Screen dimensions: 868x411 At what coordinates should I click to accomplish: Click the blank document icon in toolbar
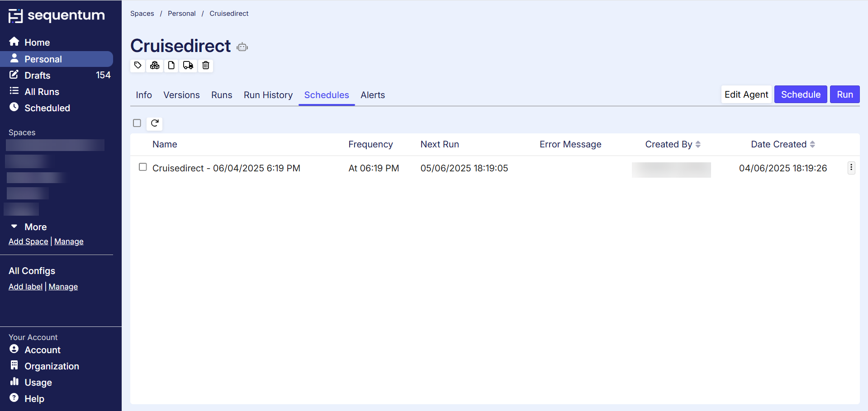(x=171, y=66)
